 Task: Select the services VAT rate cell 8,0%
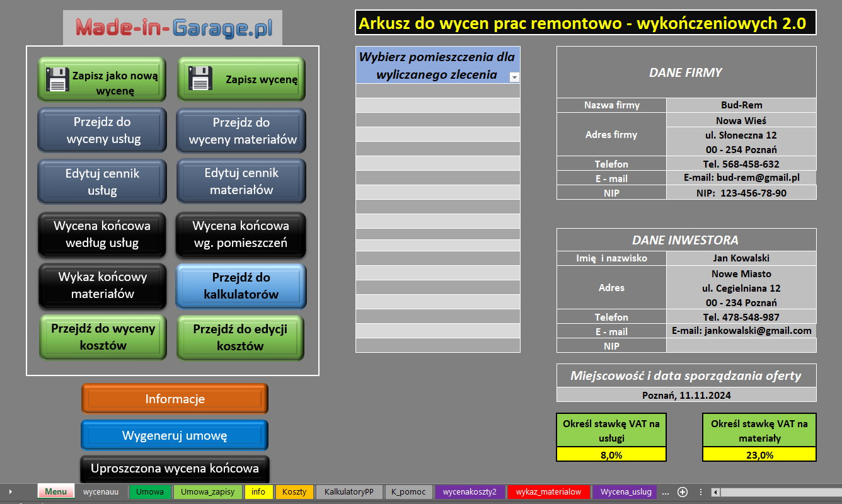point(611,455)
